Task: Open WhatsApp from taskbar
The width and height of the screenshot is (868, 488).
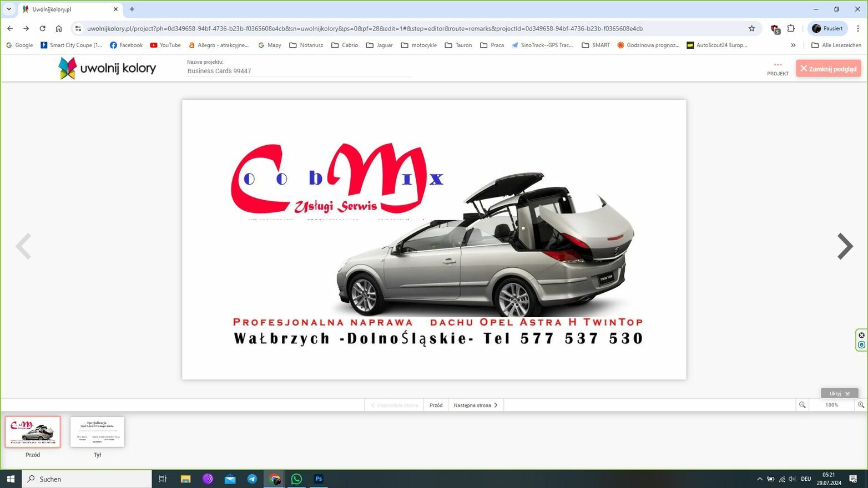Action: pyautogui.click(x=296, y=479)
